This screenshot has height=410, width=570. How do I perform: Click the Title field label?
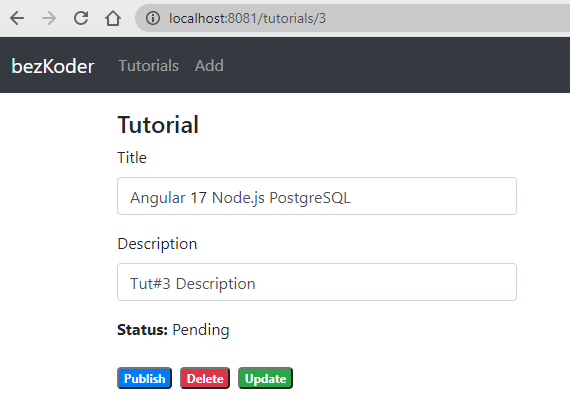pyautogui.click(x=132, y=158)
